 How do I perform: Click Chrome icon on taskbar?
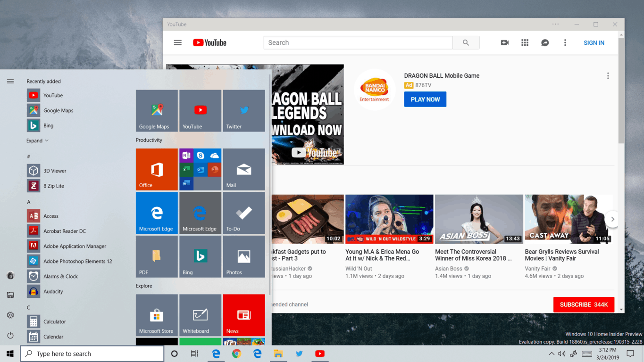(x=236, y=354)
